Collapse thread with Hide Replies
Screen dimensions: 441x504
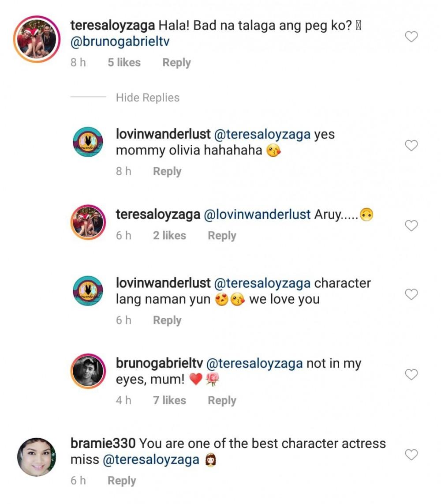(x=147, y=98)
